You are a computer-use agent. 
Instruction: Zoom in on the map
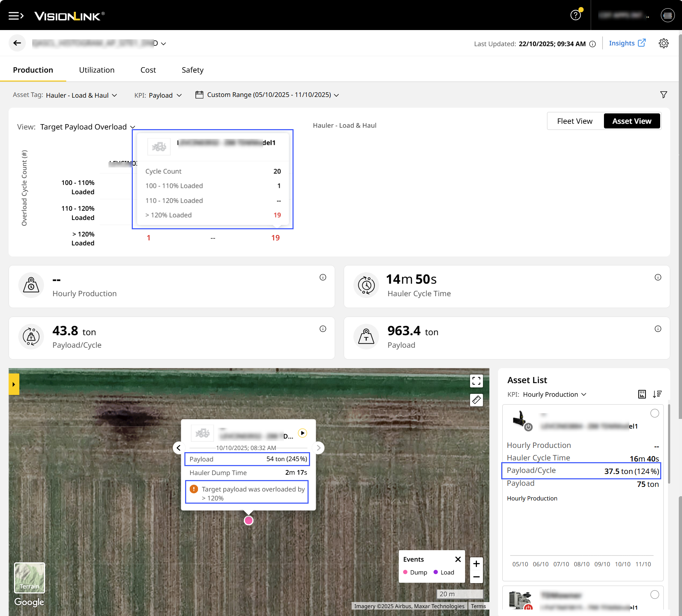[x=476, y=564]
